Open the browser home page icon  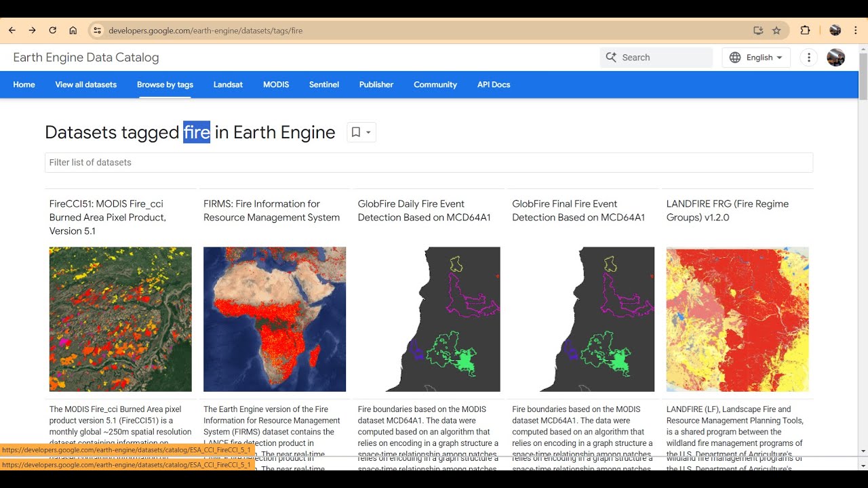[x=73, y=30]
